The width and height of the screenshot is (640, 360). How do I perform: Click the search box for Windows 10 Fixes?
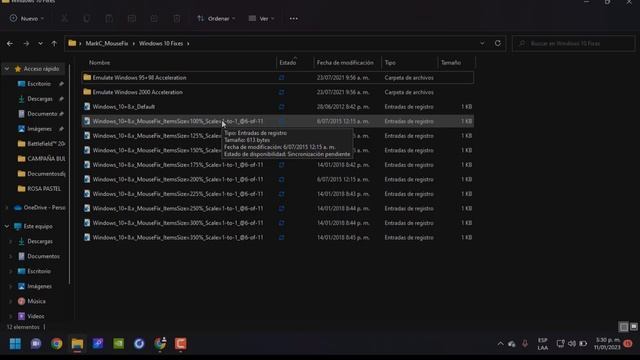point(573,43)
